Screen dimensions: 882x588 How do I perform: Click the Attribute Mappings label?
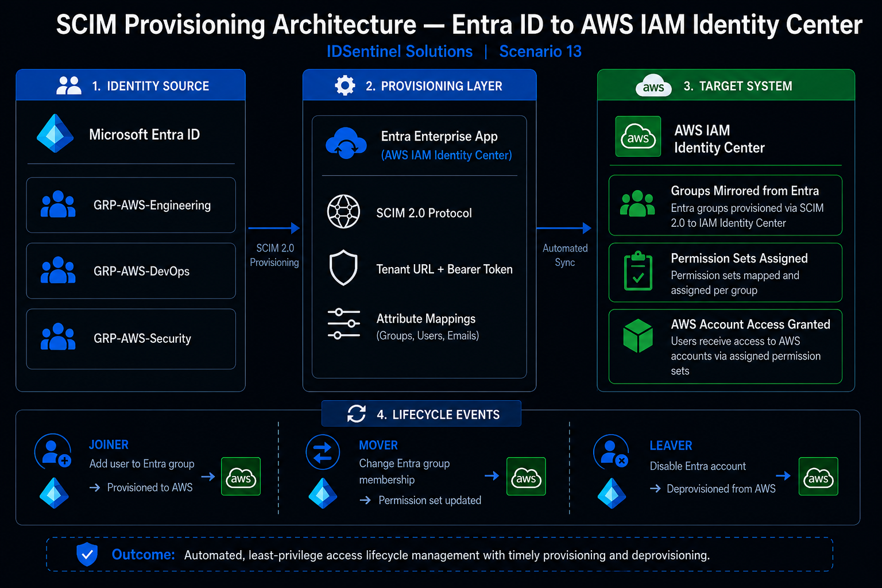[426, 319]
